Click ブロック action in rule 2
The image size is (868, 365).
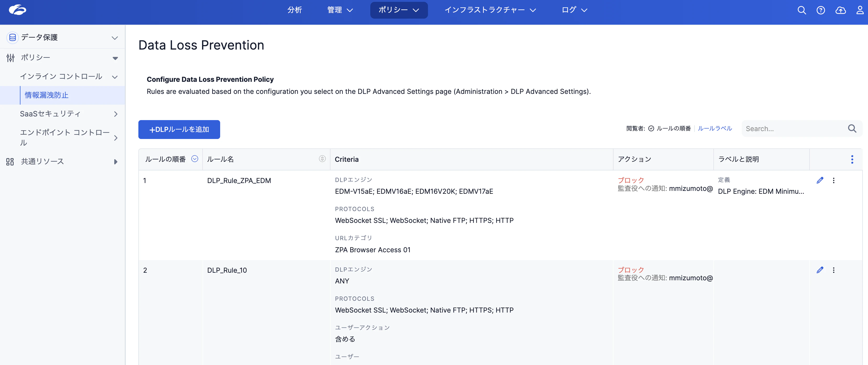coord(631,270)
